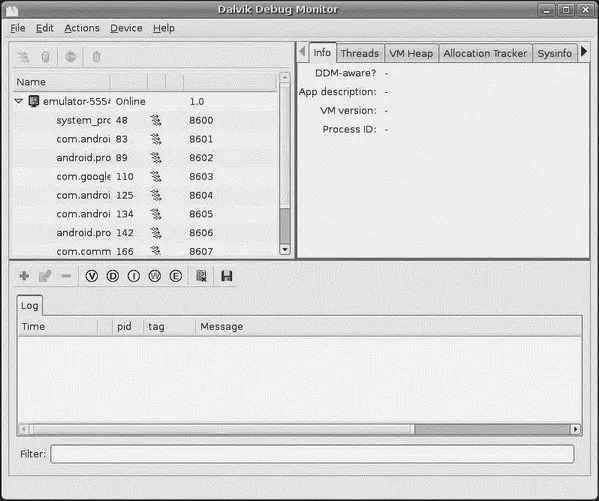Click debug icon in row with port 8604
Viewport: 599px width, 501px height.
(x=155, y=195)
